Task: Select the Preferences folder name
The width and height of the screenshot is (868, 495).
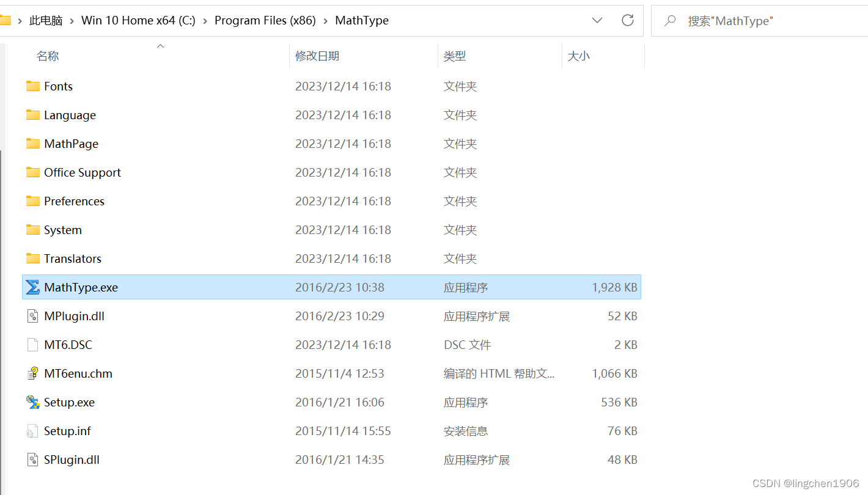Action: [x=74, y=201]
